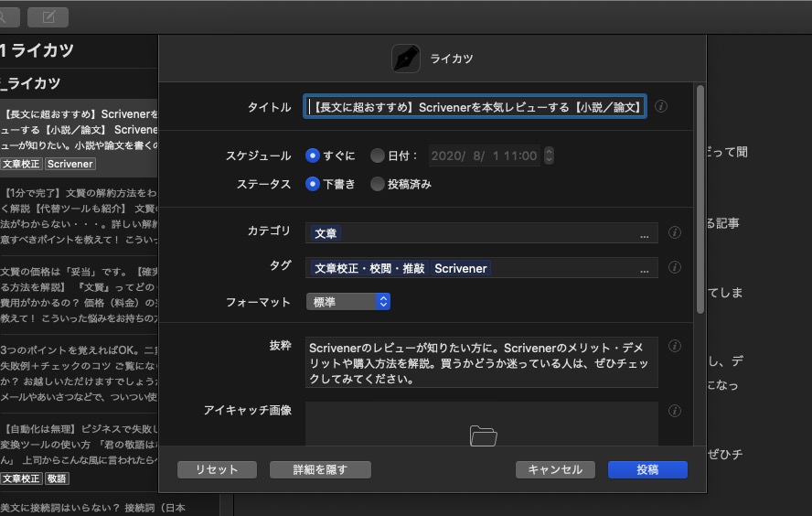Screen dimensions: 812x516
Task: Select the 日付 schedule radio button
Action: (377, 156)
